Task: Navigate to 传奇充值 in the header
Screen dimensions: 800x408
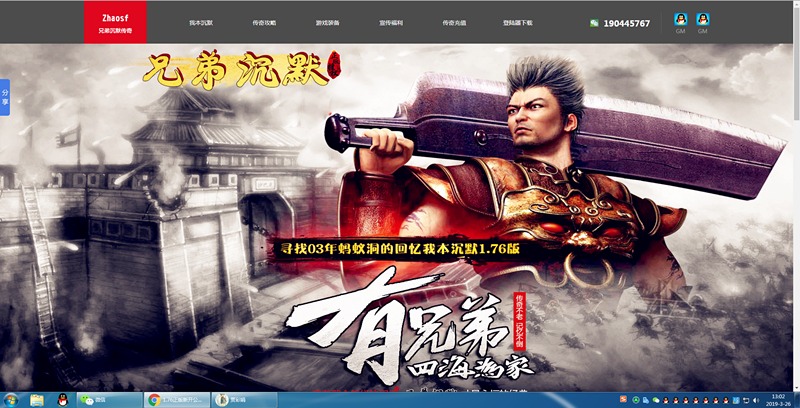Action: (x=454, y=23)
